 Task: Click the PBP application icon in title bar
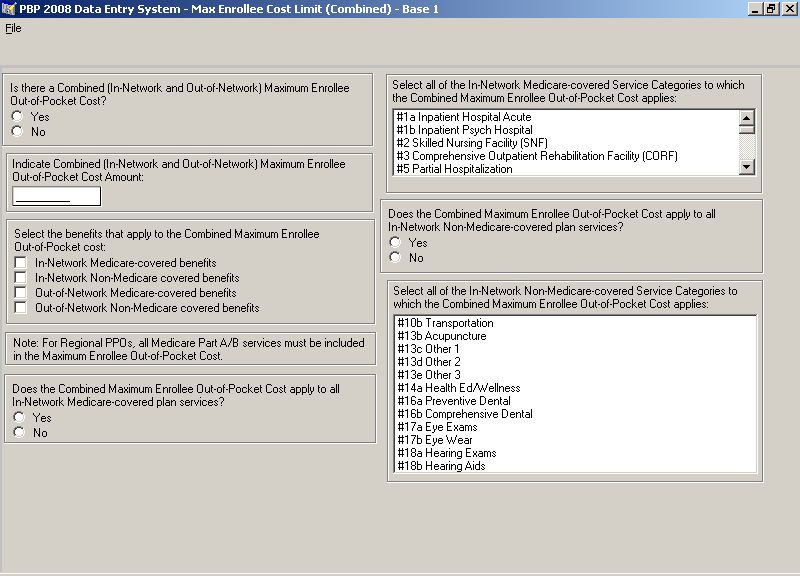pyautogui.click(x=9, y=9)
